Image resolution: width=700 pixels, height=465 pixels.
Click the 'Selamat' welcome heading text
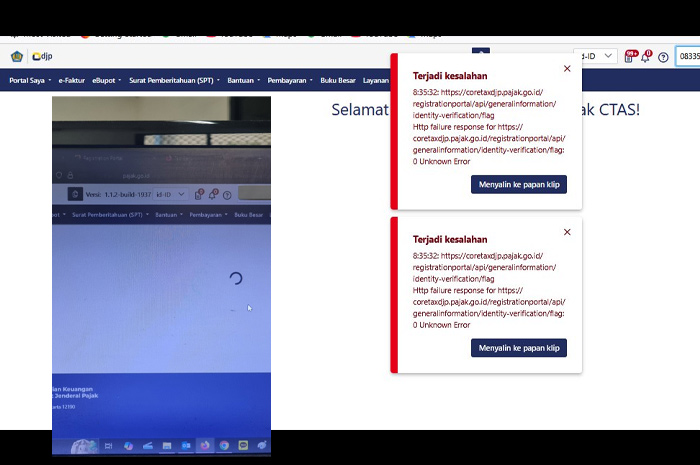coord(360,109)
